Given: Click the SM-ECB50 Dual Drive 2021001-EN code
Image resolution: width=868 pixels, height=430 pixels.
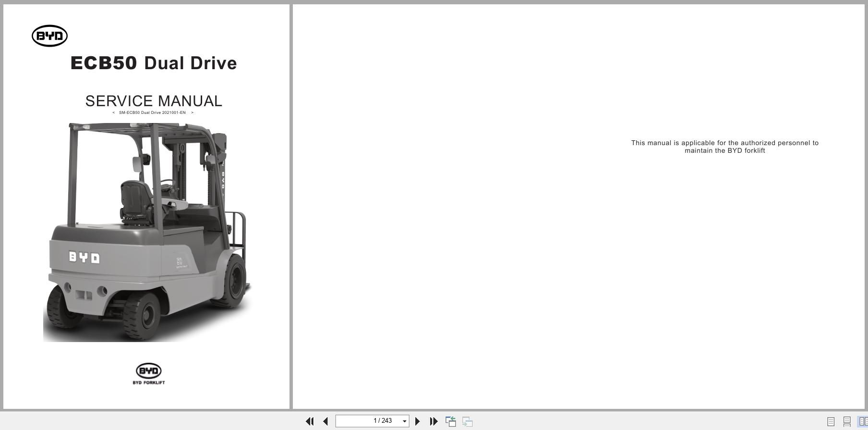Looking at the screenshot, I should 153,112.
